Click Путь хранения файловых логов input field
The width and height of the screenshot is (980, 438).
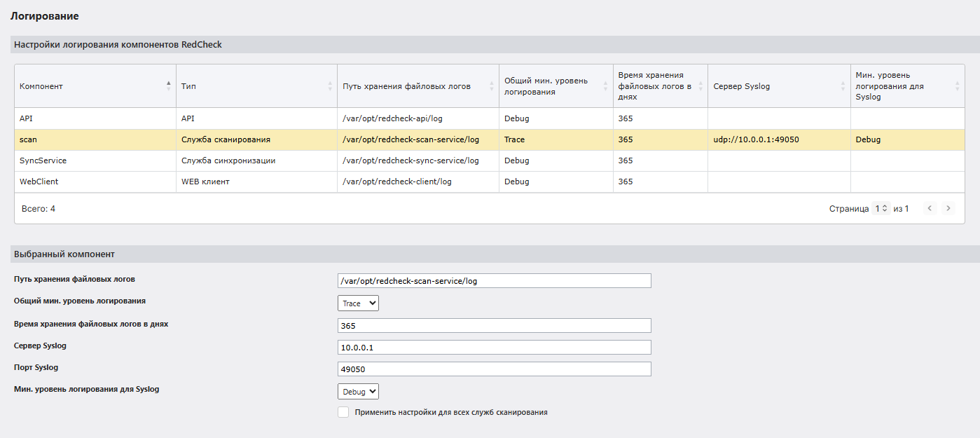click(495, 281)
